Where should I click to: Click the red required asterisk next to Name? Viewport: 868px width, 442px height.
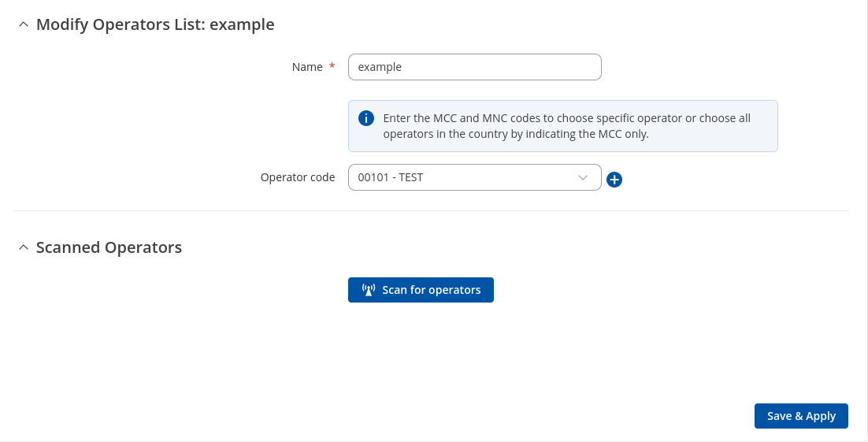332,67
